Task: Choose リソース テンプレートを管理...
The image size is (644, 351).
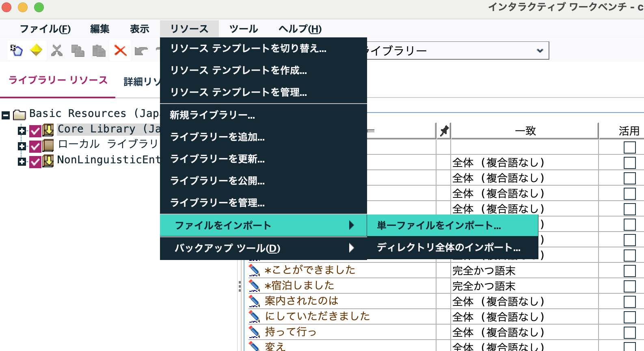Action: tap(264, 92)
